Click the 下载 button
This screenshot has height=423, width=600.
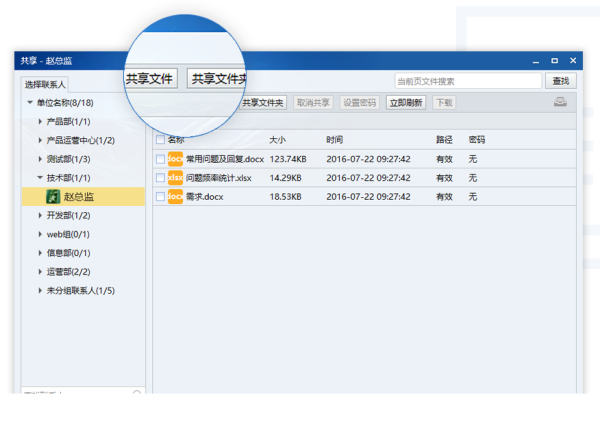pyautogui.click(x=444, y=103)
